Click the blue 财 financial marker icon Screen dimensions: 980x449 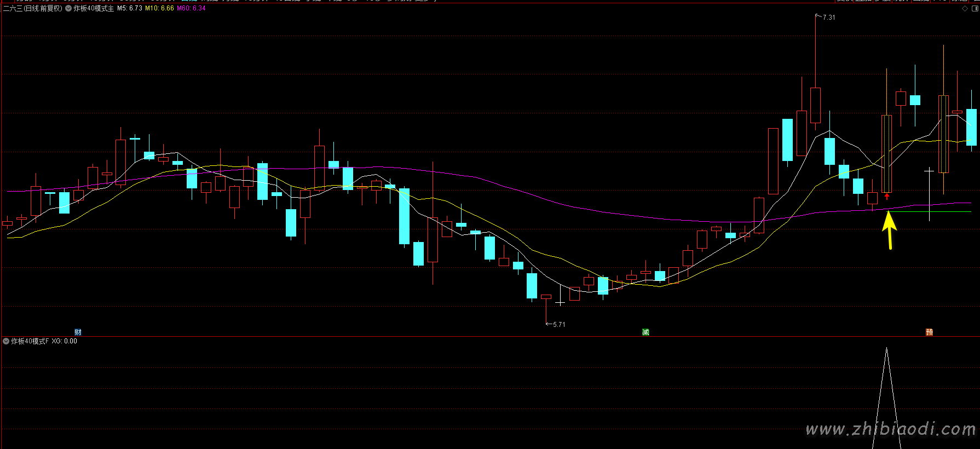(78, 332)
